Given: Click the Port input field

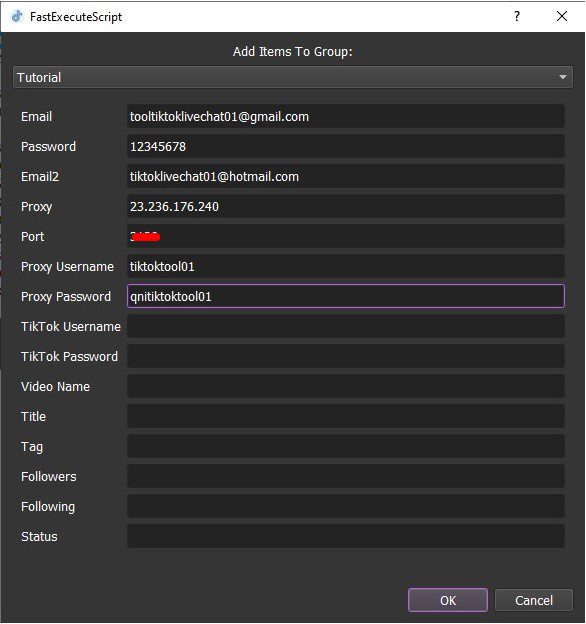Looking at the screenshot, I should click(346, 236).
